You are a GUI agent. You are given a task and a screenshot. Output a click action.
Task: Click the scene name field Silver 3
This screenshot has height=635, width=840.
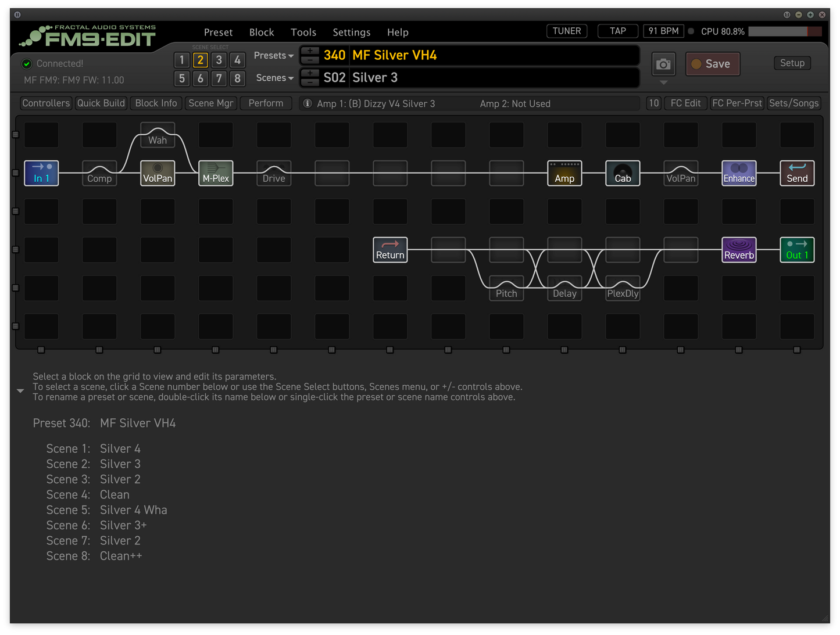[x=495, y=78]
